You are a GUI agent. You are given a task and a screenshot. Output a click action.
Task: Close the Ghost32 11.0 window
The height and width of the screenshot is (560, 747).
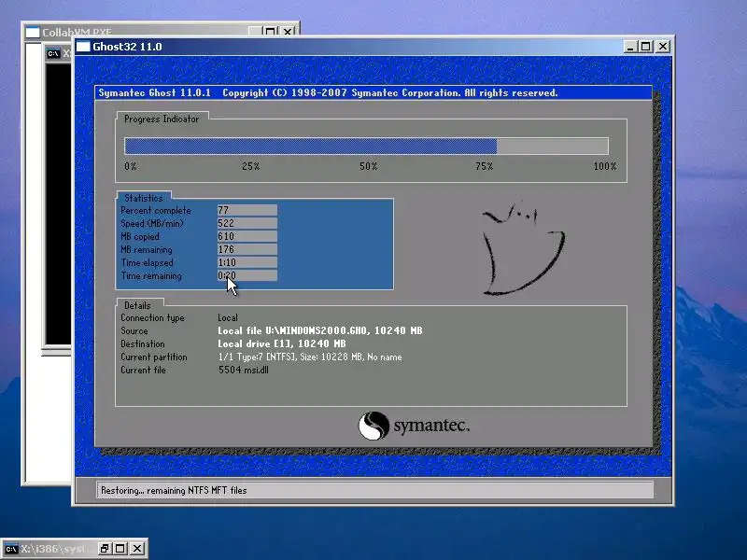pyautogui.click(x=663, y=46)
